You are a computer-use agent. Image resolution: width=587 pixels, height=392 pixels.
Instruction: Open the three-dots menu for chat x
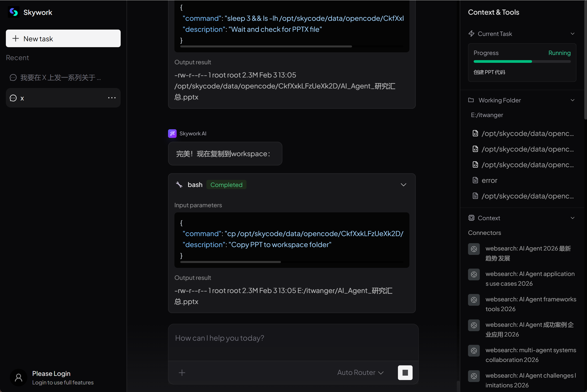pyautogui.click(x=112, y=98)
